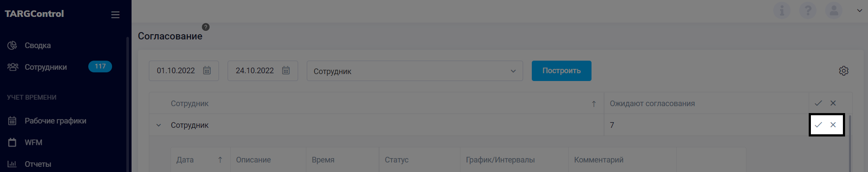Reject Сотрудник row with cross icon
Screen dimensions: 868x172
click(833, 125)
